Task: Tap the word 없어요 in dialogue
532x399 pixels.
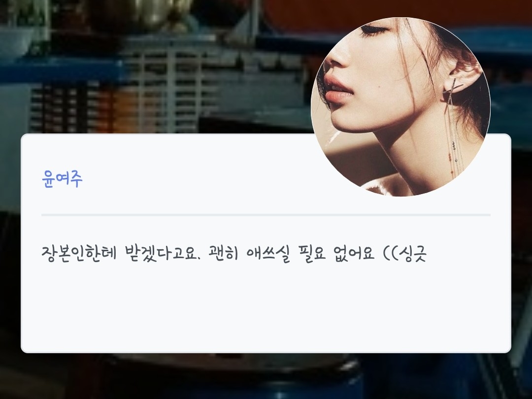Action: point(354,253)
